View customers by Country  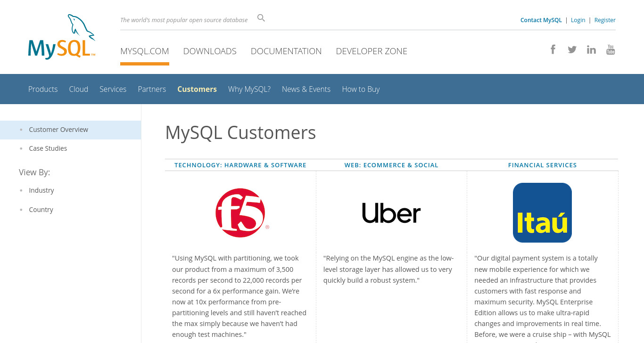tap(41, 210)
